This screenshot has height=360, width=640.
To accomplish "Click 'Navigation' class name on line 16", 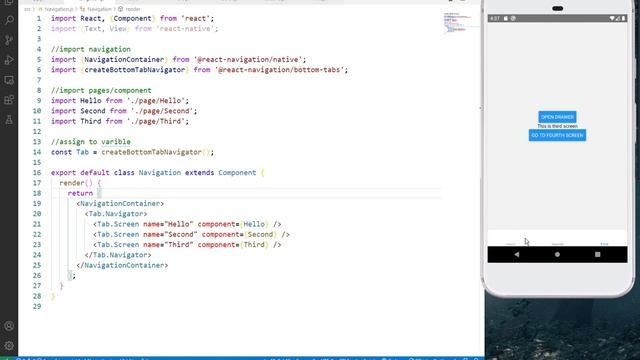I will [160, 173].
